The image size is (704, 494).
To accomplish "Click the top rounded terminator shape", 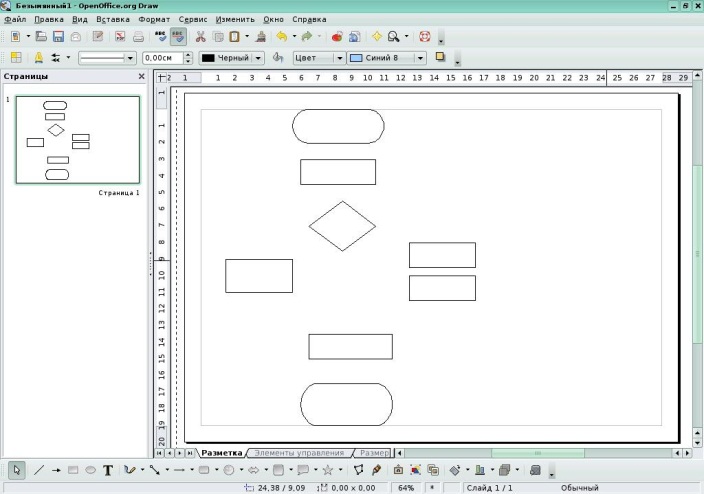I will [x=338, y=126].
